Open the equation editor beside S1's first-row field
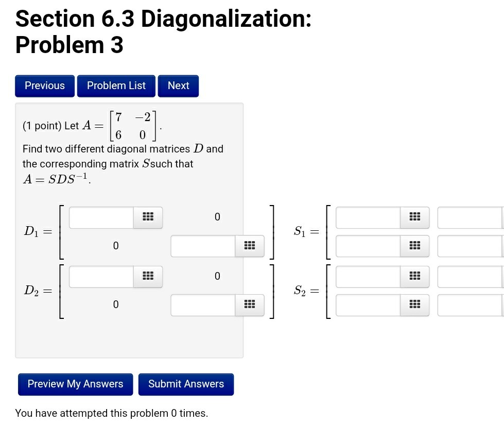The height and width of the screenshot is (424, 504). point(415,217)
